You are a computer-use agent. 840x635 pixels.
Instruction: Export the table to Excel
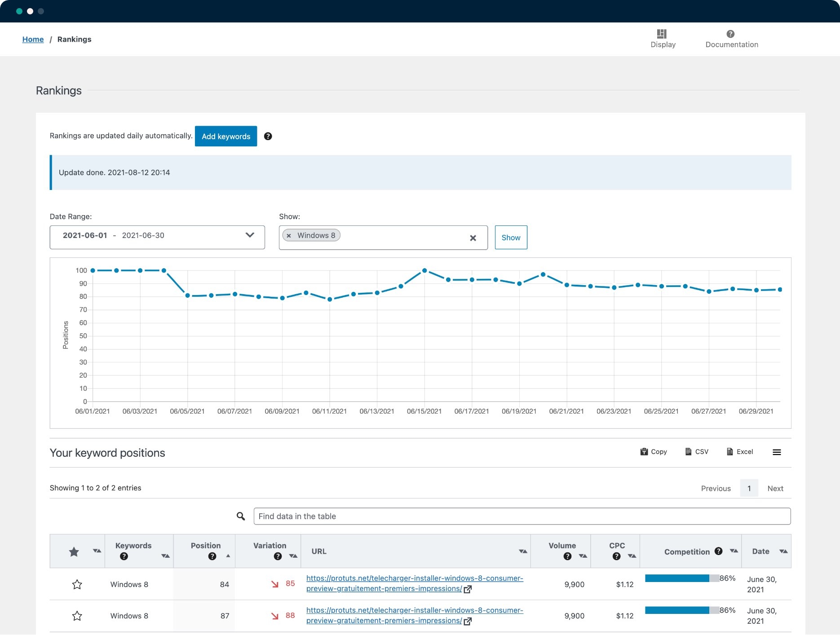click(x=739, y=452)
